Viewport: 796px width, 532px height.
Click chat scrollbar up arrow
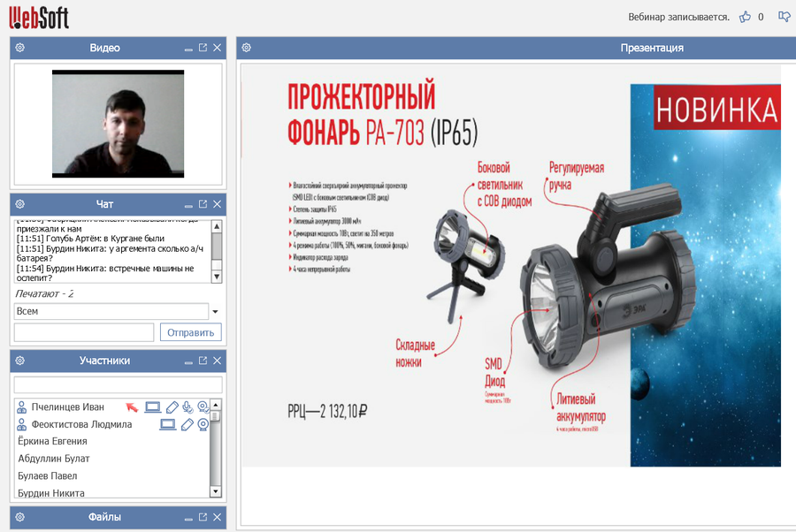pyautogui.click(x=217, y=225)
